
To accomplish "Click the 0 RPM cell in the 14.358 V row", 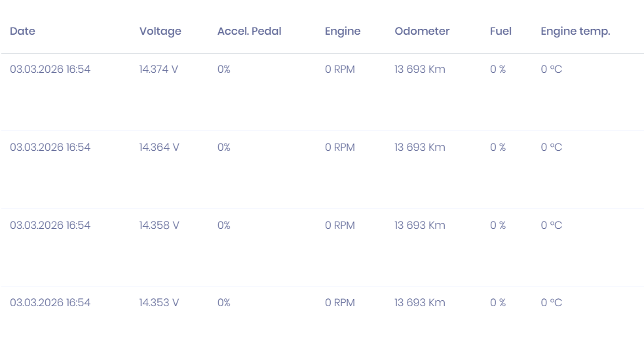I will click(339, 225).
